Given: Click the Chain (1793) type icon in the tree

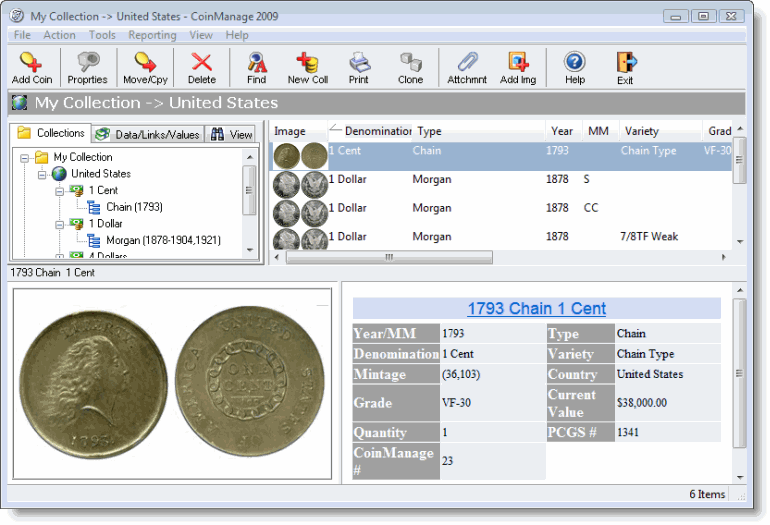Looking at the screenshot, I should point(94,207).
